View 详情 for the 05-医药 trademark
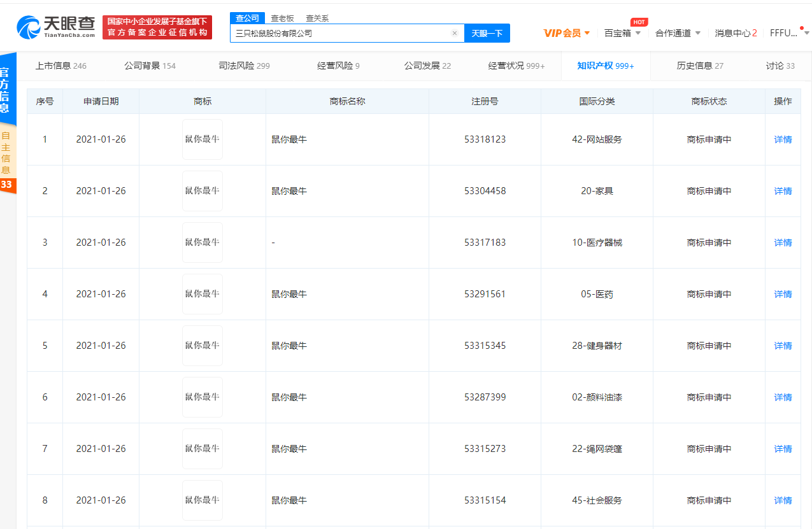The width and height of the screenshot is (812, 529). click(783, 294)
